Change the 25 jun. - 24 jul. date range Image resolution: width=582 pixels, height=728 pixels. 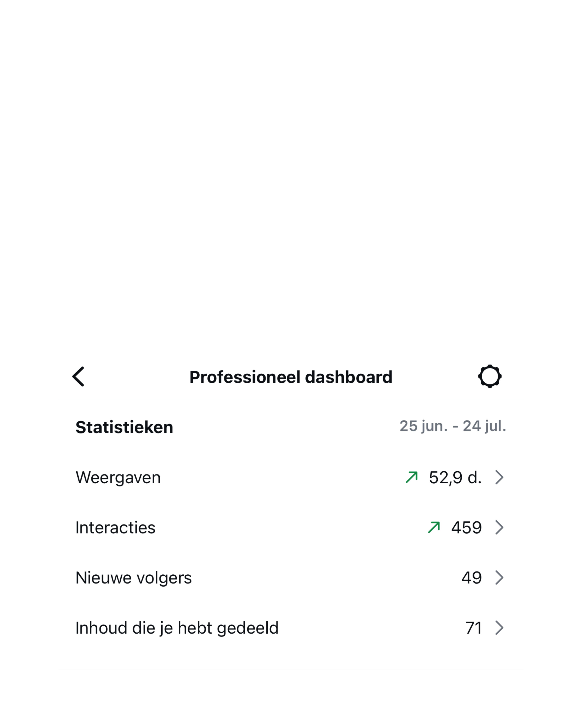453,426
